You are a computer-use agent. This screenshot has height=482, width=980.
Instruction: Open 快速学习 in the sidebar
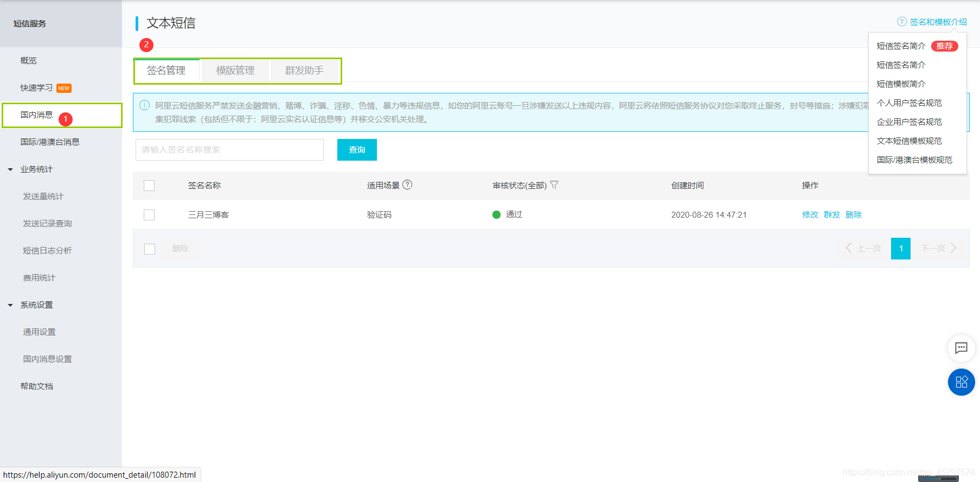click(37, 88)
